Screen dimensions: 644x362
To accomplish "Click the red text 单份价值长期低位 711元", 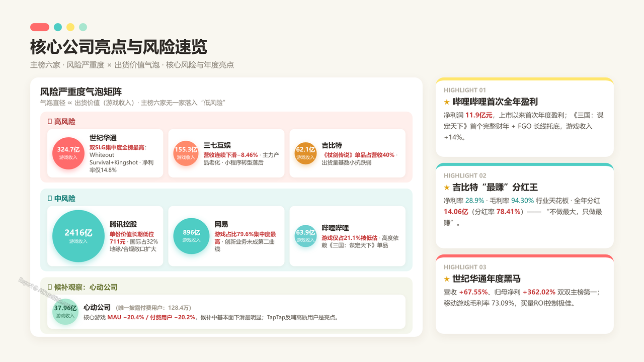I will coord(132,238).
